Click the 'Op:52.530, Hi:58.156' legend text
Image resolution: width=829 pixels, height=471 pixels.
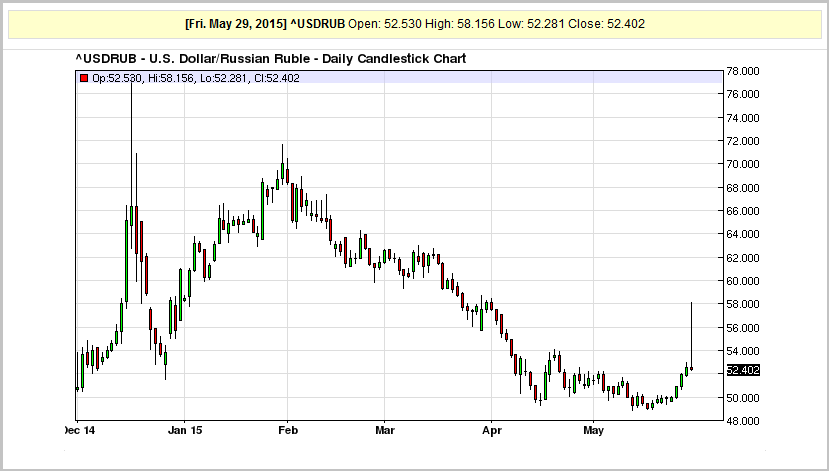pyautogui.click(x=142, y=78)
